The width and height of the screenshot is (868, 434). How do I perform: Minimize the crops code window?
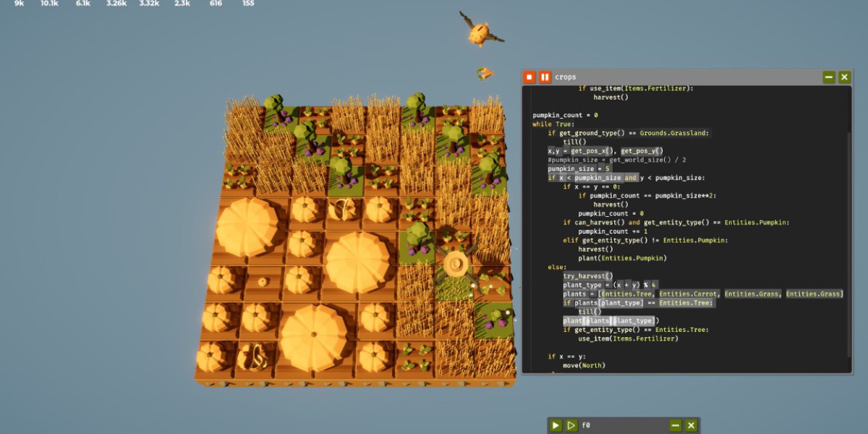[x=829, y=77]
